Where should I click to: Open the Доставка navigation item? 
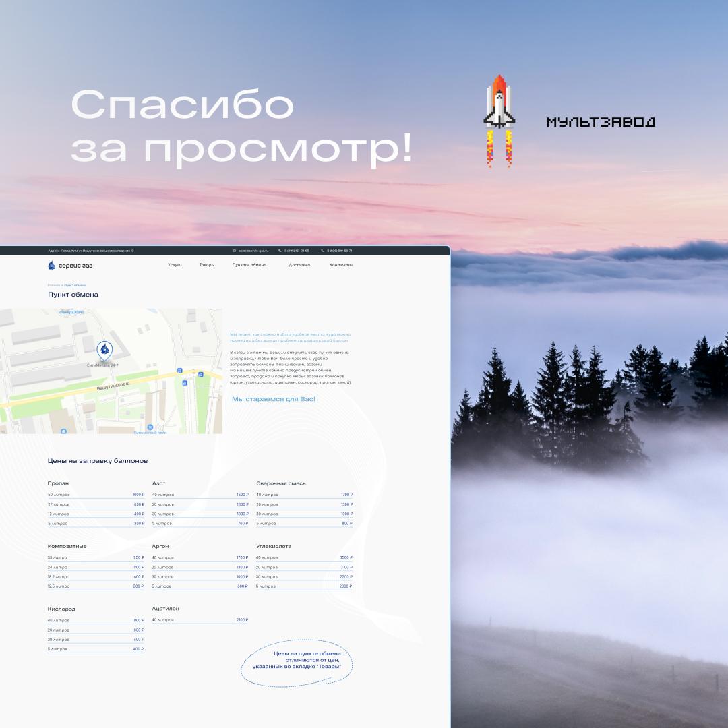click(299, 265)
